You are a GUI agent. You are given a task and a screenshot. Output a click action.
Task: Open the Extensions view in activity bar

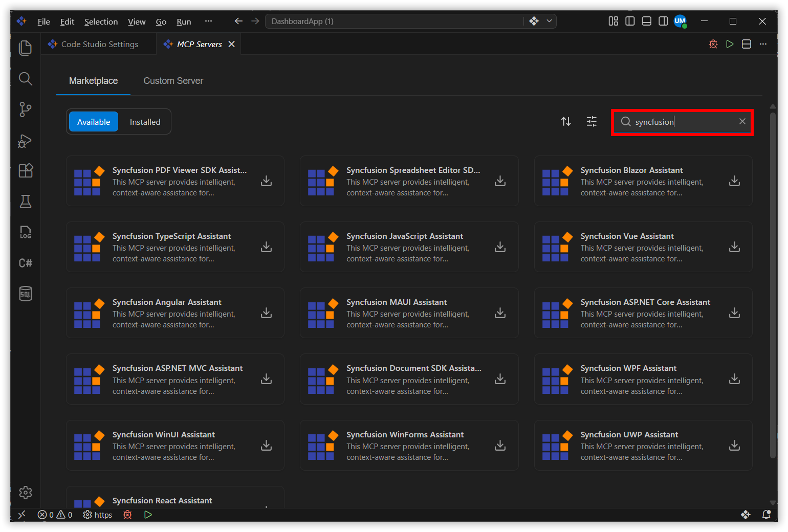25,170
